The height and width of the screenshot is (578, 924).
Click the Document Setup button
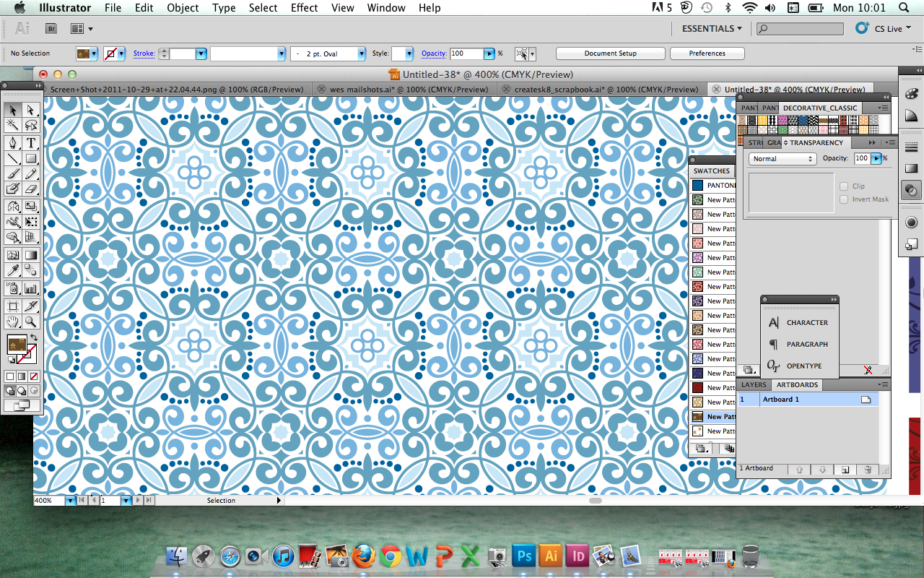click(610, 53)
